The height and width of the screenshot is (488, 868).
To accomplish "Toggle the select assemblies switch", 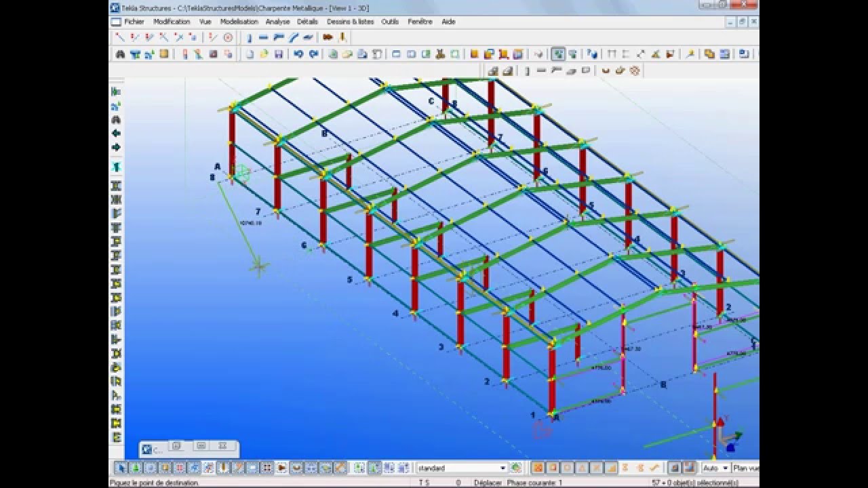I will (389, 468).
